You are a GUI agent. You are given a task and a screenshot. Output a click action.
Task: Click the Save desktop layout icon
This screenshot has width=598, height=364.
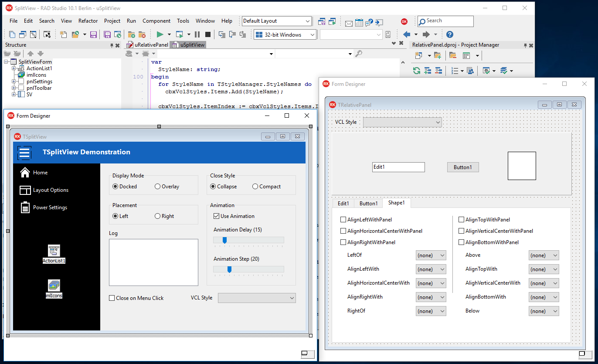(322, 21)
